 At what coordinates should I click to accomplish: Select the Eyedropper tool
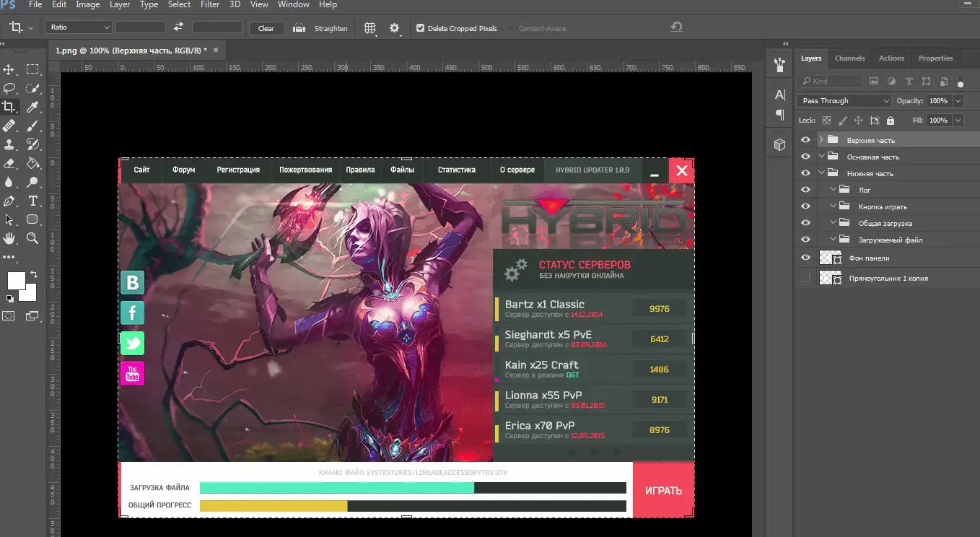click(x=32, y=107)
